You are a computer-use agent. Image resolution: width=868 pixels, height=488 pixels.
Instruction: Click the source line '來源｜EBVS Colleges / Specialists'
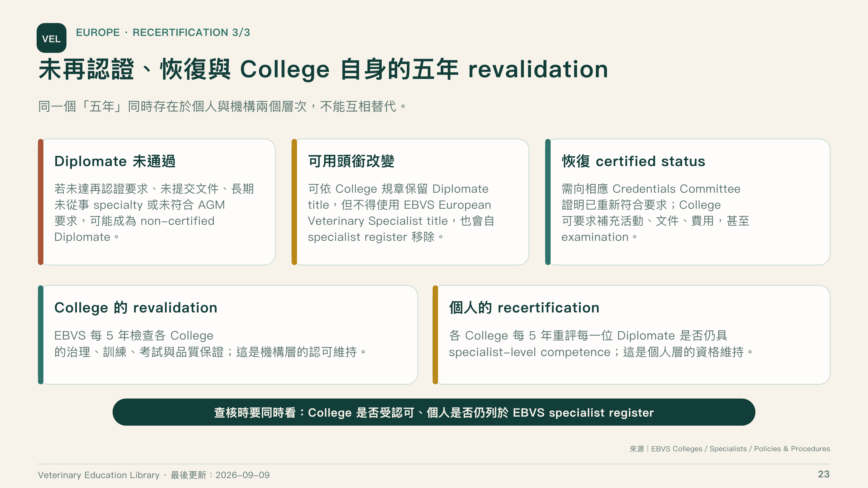point(730,449)
